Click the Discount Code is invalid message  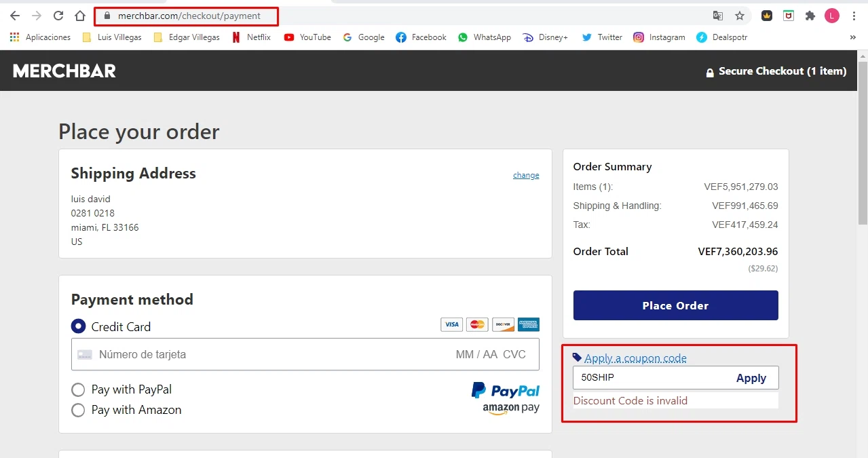click(630, 401)
